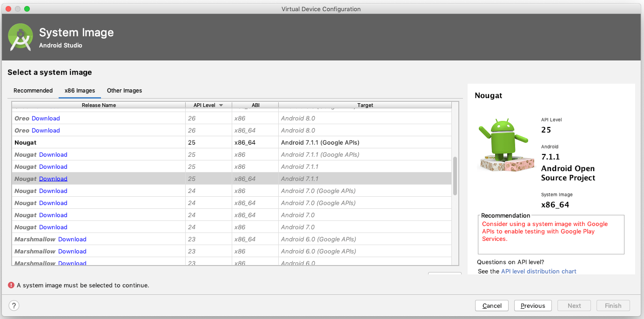Sort by the Target column header
This screenshot has width=644, height=319.
365,105
